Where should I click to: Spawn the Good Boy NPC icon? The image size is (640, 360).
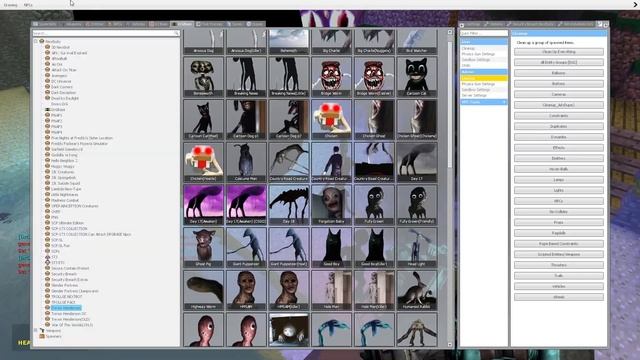click(331, 247)
